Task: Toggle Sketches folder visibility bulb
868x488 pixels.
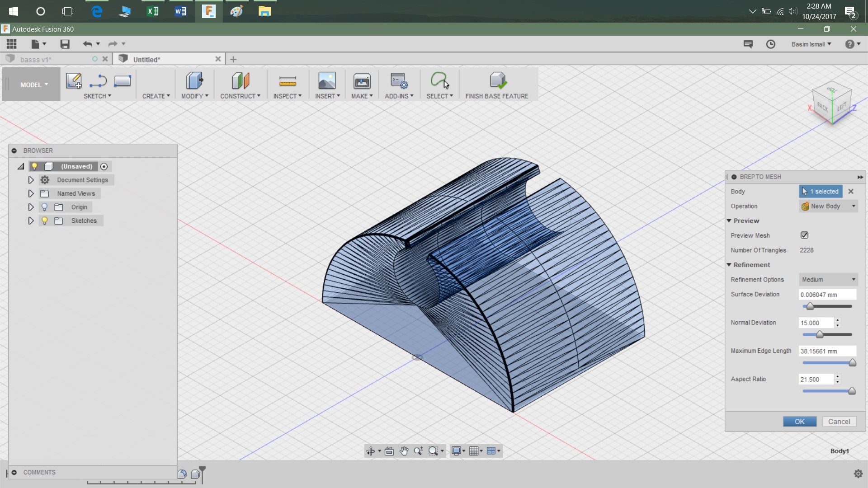Action: [44, 221]
